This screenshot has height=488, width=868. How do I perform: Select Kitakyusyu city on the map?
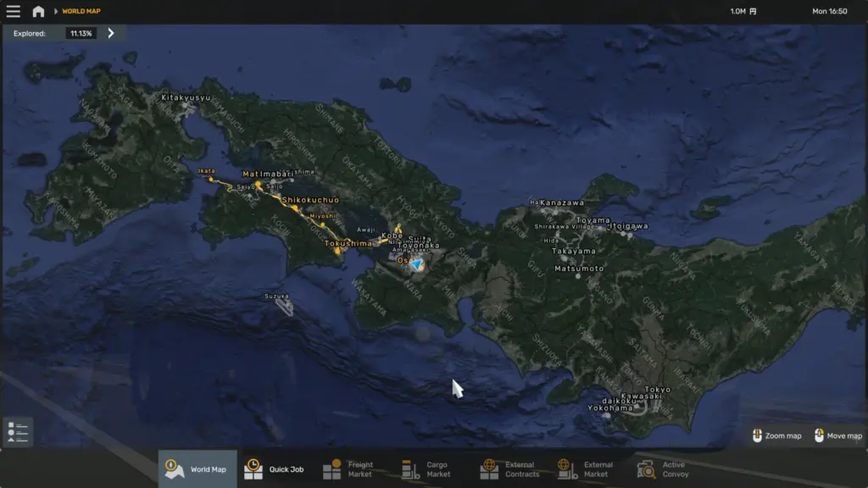pyautogui.click(x=186, y=97)
